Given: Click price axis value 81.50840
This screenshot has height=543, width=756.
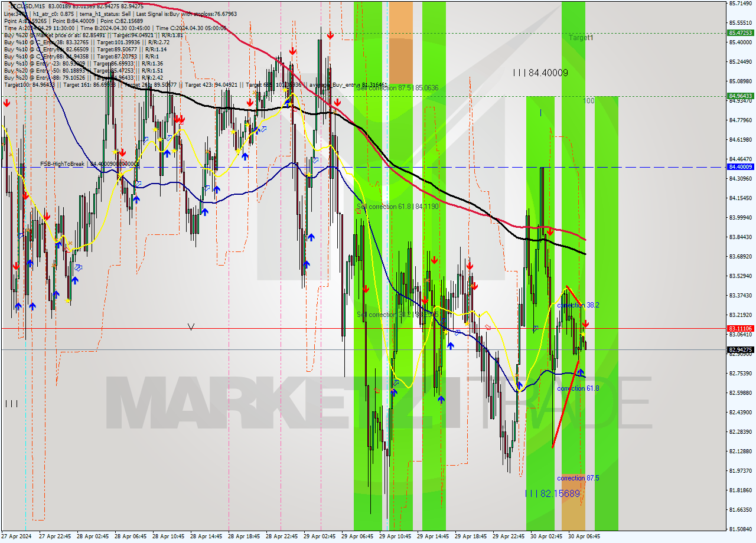Looking at the screenshot, I should click(x=740, y=529).
